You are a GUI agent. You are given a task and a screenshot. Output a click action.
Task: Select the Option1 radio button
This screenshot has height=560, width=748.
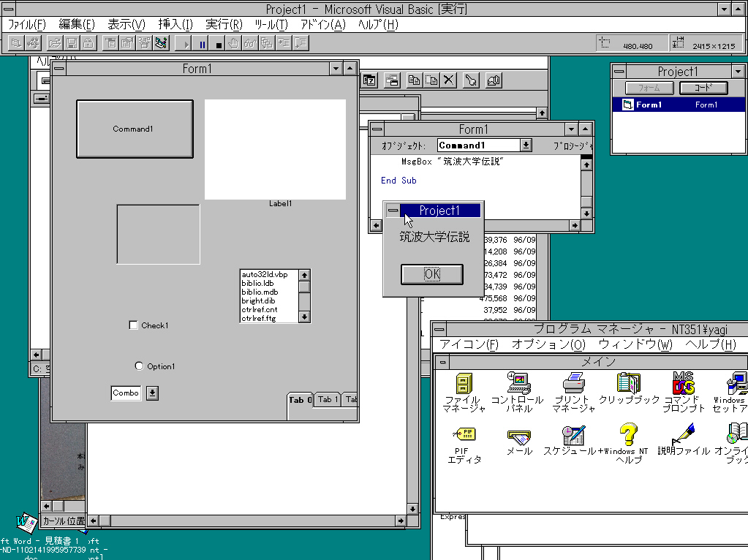139,366
